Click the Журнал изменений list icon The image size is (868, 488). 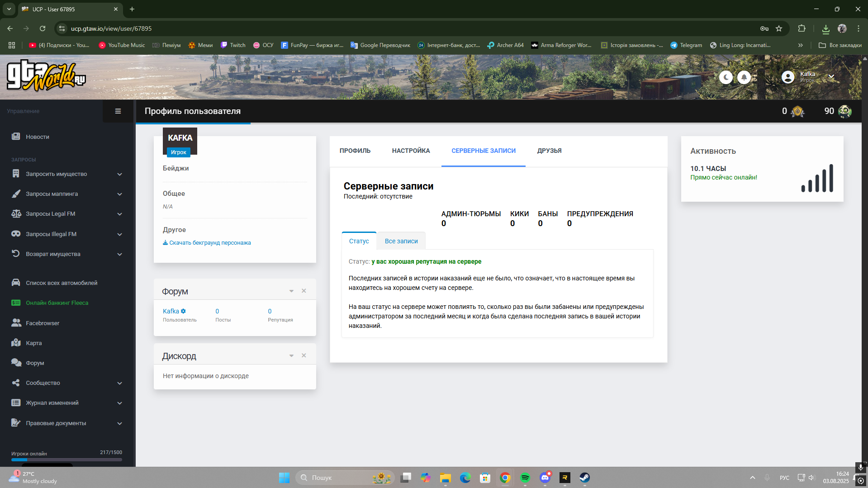(x=16, y=403)
